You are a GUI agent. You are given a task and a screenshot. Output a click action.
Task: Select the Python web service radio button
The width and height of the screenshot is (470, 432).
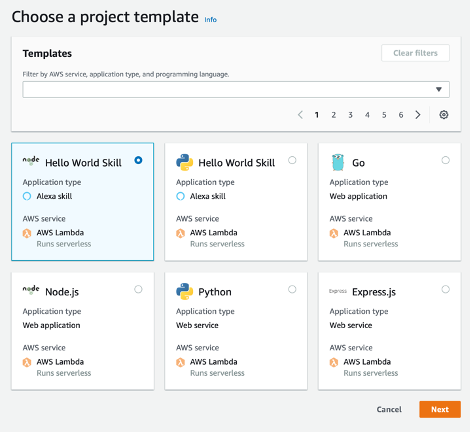click(x=292, y=289)
